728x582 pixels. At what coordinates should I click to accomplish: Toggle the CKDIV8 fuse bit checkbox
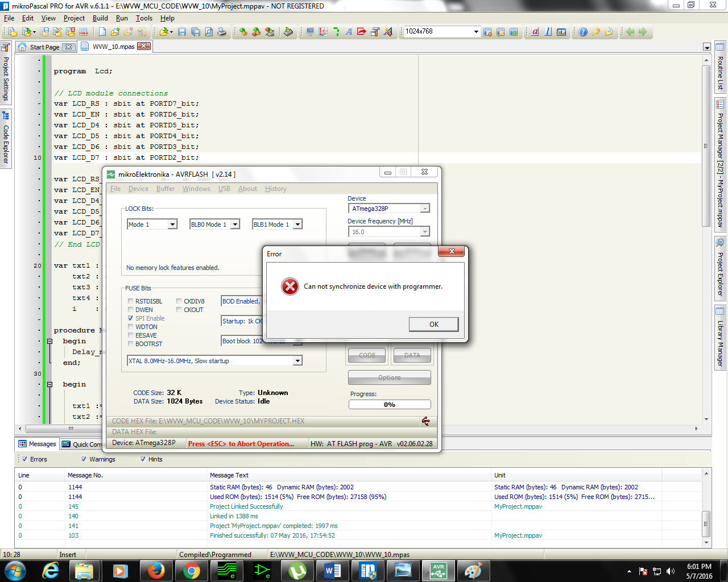point(179,301)
